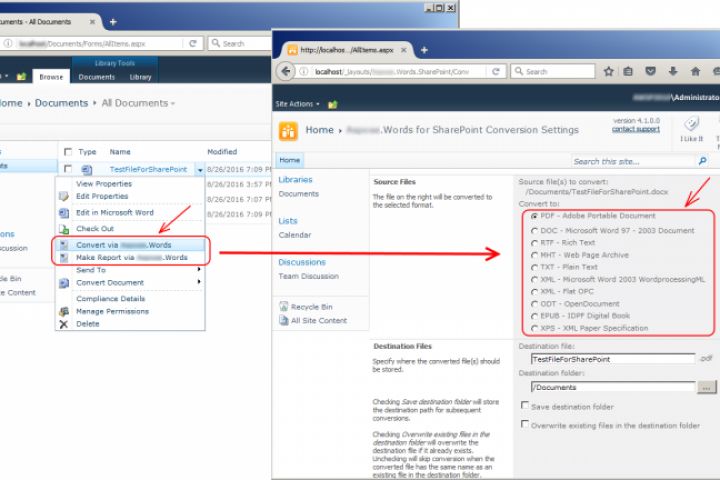Click Edit in Microsoft Word icon
Screen dimensions: 720x480
(64, 213)
